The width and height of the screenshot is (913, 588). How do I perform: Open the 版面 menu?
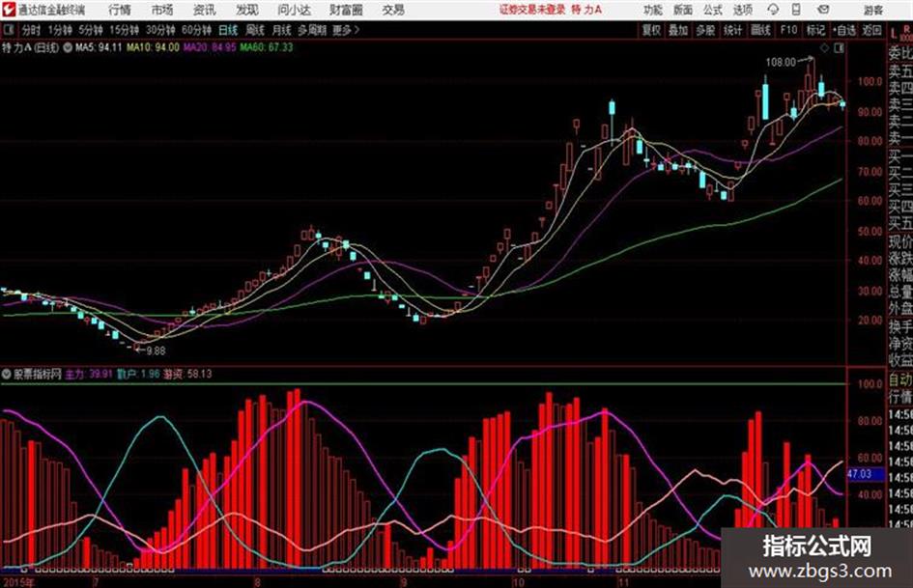(x=682, y=10)
